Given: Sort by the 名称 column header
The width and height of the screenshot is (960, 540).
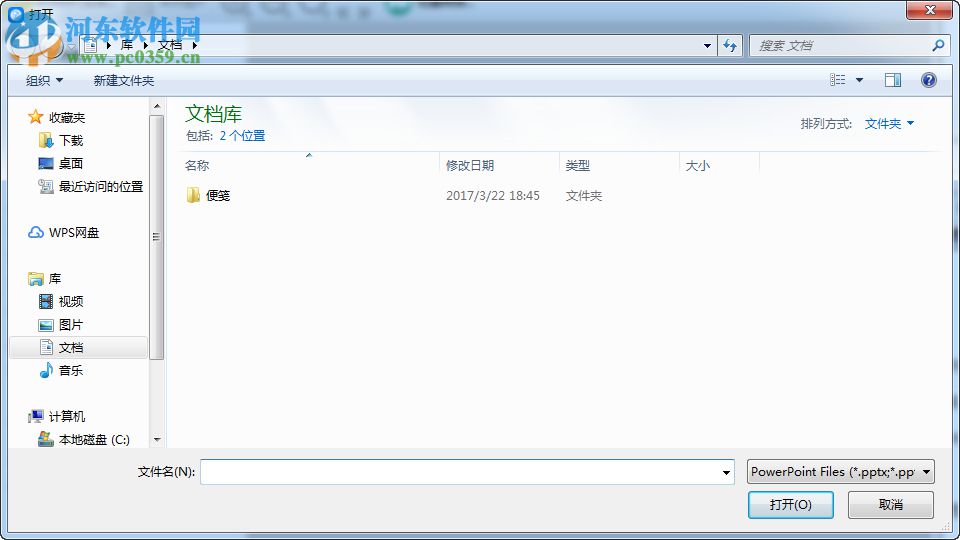Looking at the screenshot, I should (x=197, y=165).
